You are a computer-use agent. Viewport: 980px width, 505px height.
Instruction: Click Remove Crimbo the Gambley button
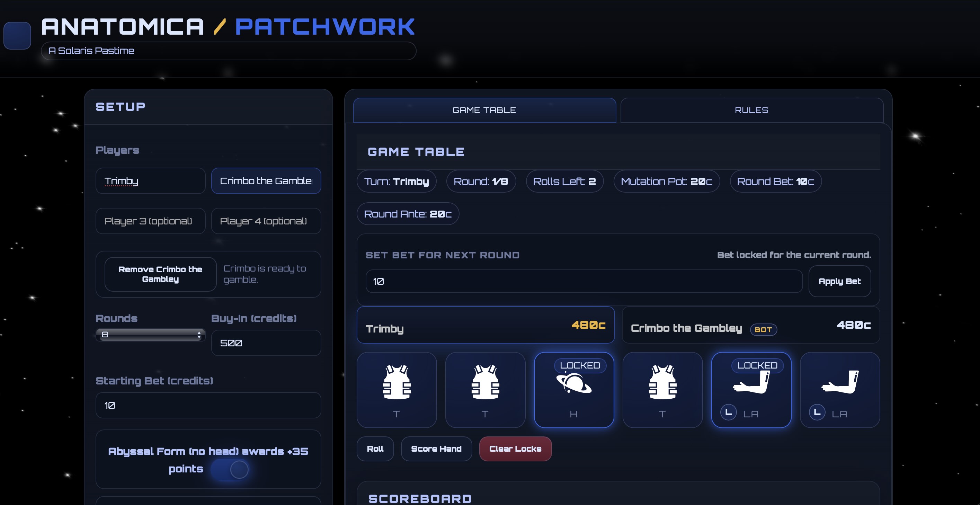[160, 274]
